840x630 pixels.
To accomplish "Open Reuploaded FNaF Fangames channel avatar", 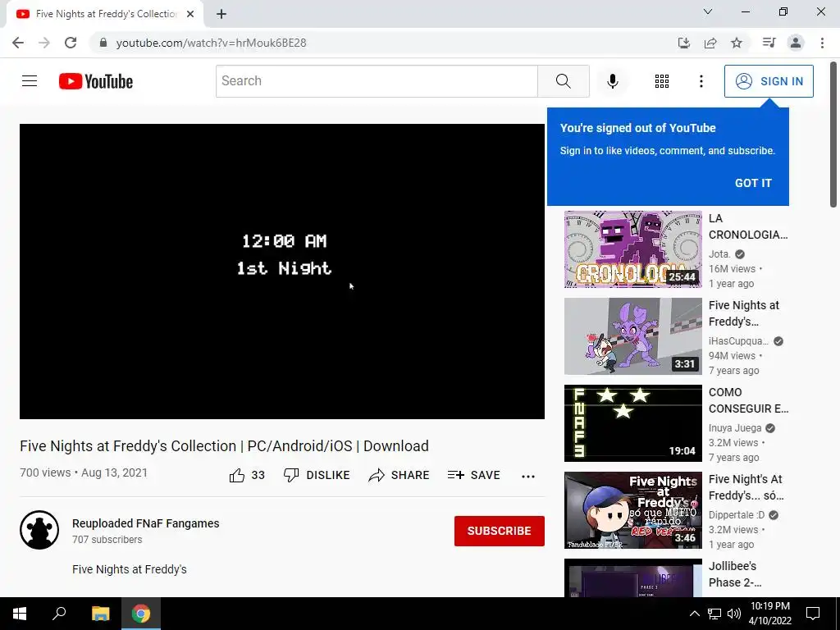I will 39,530.
